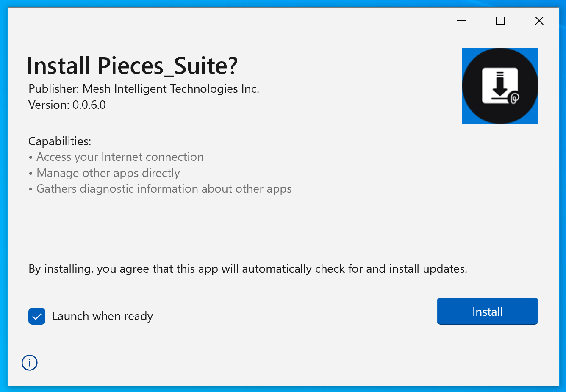Click the Access your Internet connection capability
Viewport: 566px width, 392px height.
(120, 157)
